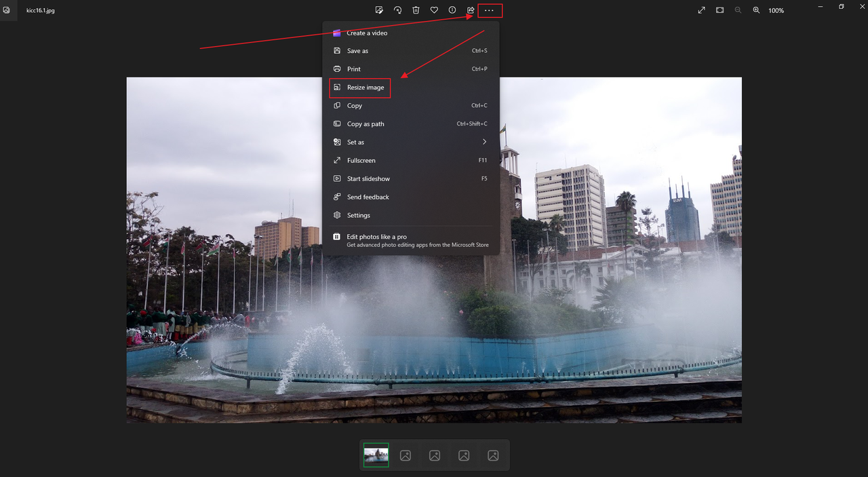This screenshot has height=477, width=868.
Task: Choose Send feedback from the menu
Action: 411,197
